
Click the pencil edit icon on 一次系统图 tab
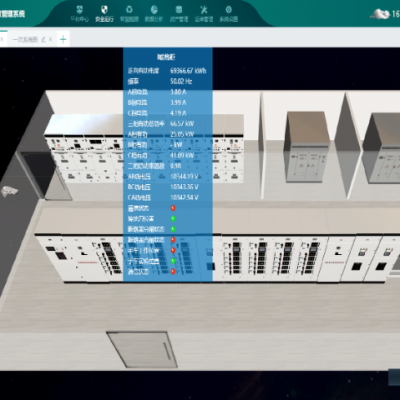click(43, 40)
